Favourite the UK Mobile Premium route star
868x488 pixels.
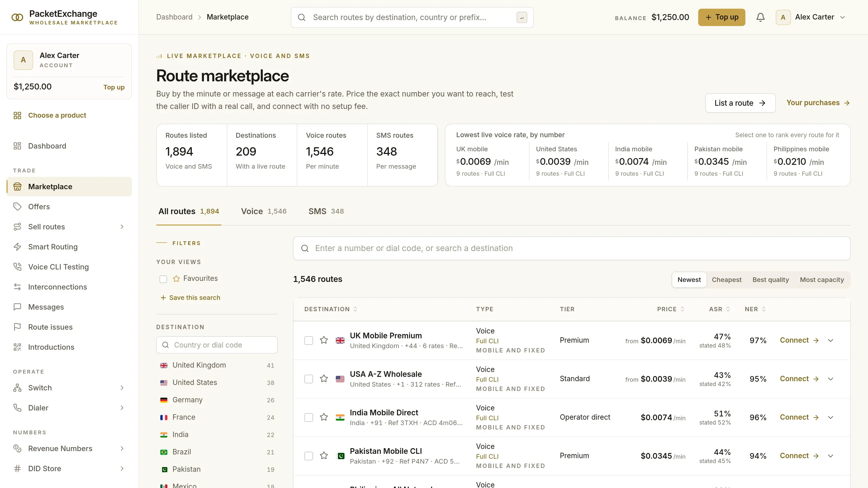pyautogui.click(x=324, y=340)
